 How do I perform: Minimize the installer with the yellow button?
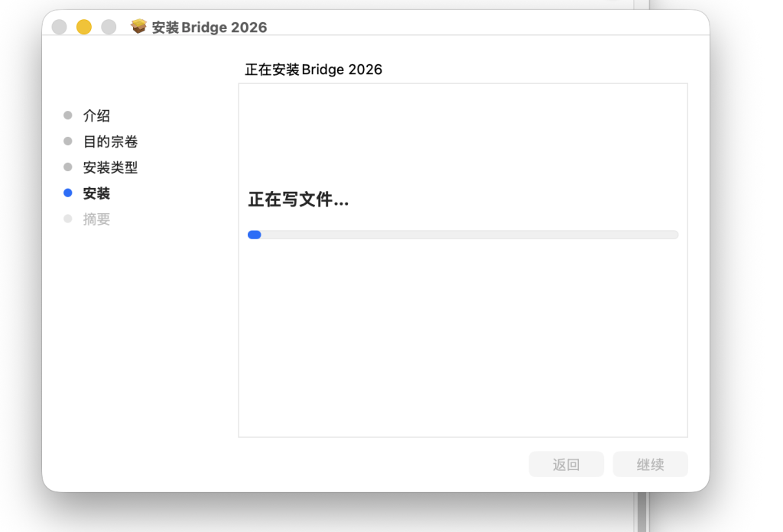(x=84, y=27)
